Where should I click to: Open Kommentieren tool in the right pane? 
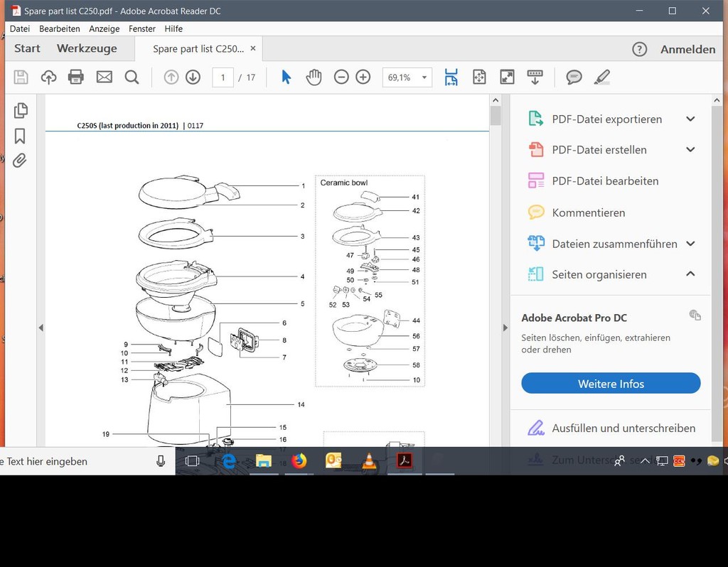click(588, 212)
